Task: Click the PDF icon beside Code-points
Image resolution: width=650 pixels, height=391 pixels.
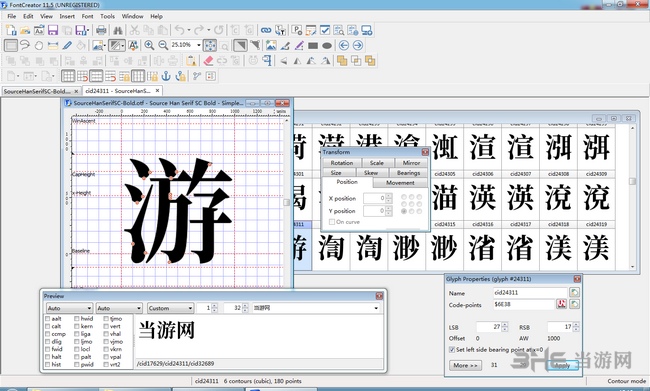Action: tap(561, 304)
